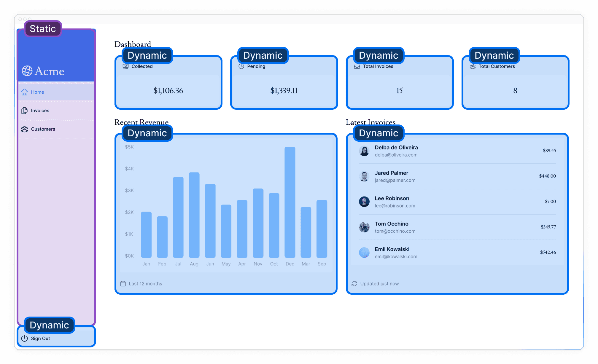Click the Sign Out power icon
Image resolution: width=598 pixels, height=364 pixels.
(24, 338)
